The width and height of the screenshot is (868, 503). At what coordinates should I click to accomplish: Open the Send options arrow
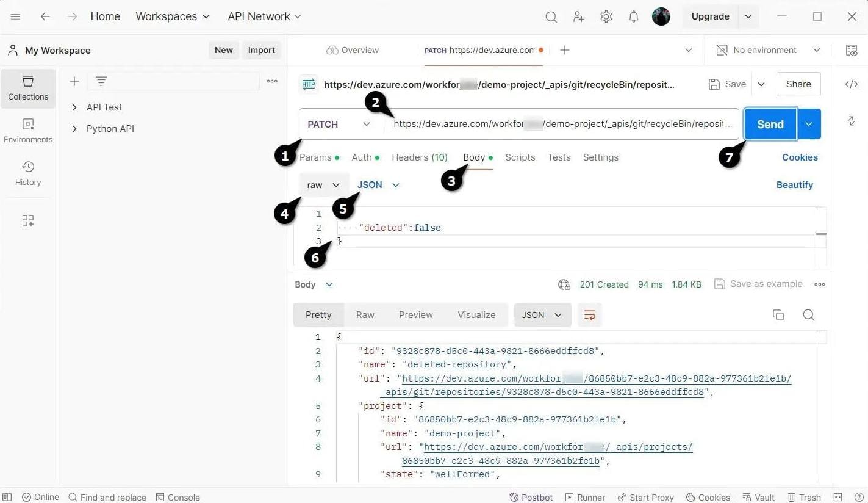point(809,124)
